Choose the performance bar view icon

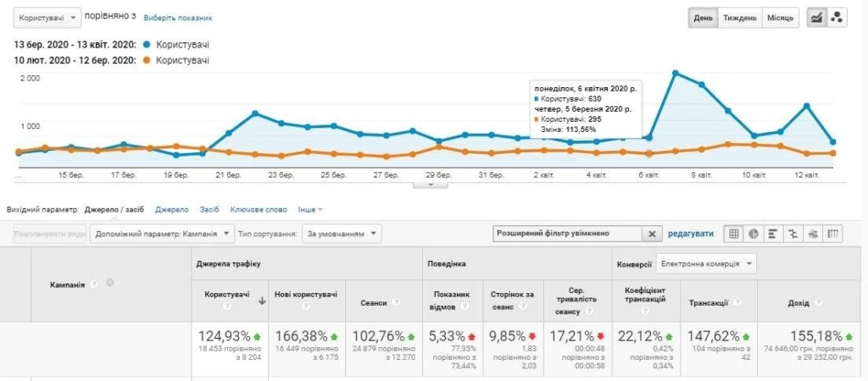click(773, 234)
